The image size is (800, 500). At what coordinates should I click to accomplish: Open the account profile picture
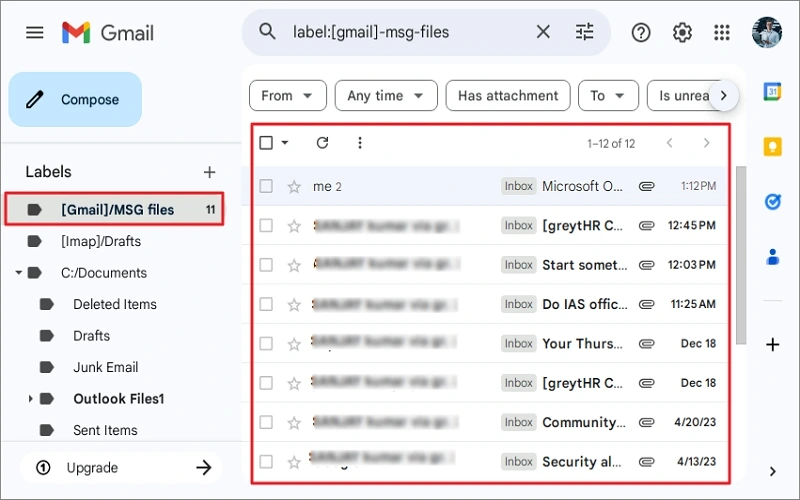pyautogui.click(x=766, y=32)
